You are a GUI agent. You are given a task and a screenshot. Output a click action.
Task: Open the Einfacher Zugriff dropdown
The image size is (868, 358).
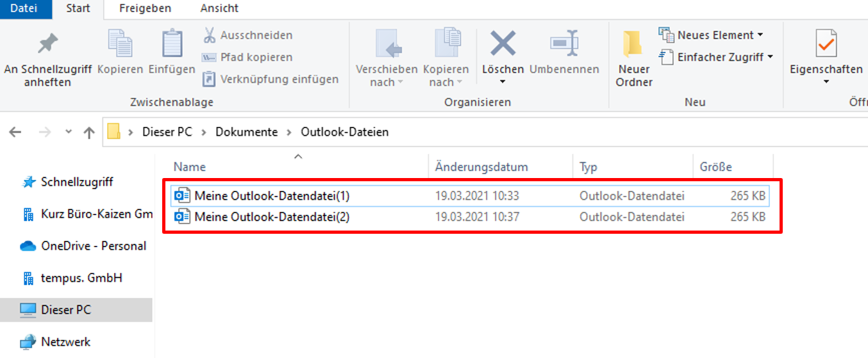pos(716,57)
